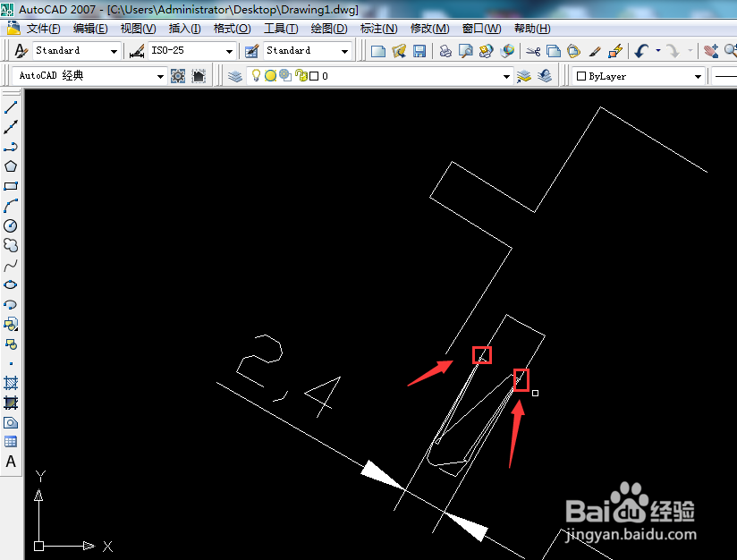Image resolution: width=737 pixels, height=560 pixels.
Task: Click layer 0 color square
Action: [314, 76]
